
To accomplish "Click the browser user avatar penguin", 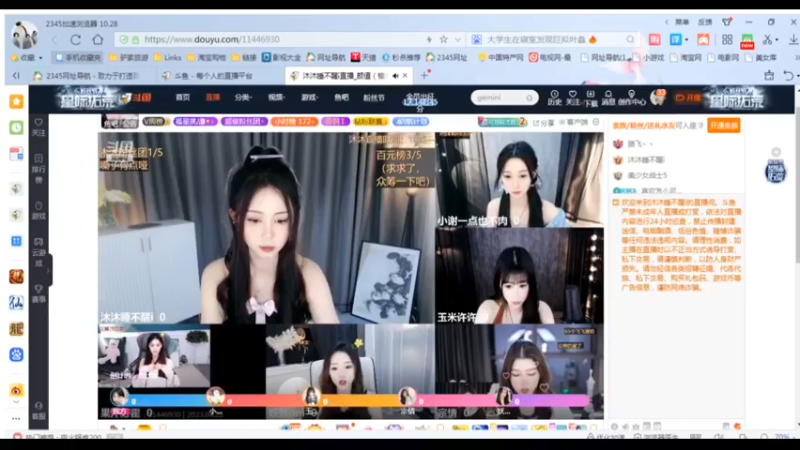I will coord(24,35).
